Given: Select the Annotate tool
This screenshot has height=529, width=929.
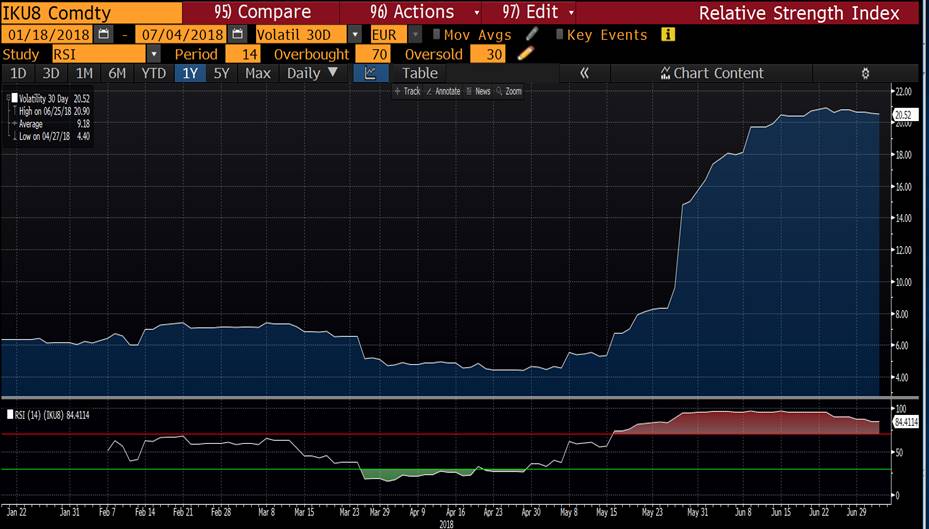Looking at the screenshot, I should 443,91.
